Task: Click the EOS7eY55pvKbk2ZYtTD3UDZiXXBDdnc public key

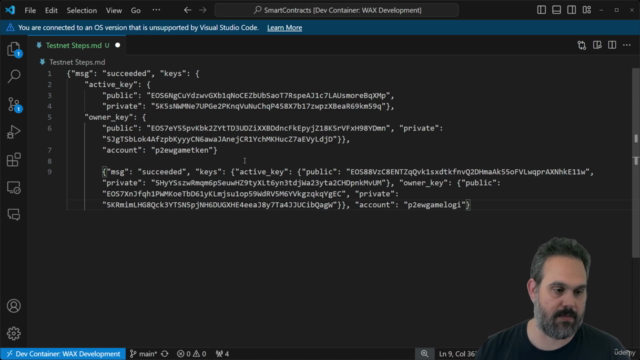Action: coord(268,128)
